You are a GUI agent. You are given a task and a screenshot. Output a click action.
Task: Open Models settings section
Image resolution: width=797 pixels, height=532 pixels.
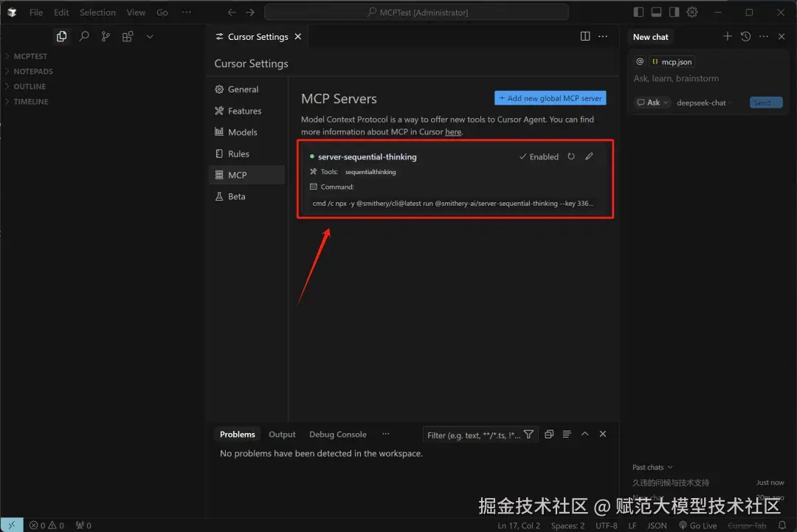[x=247, y=132]
